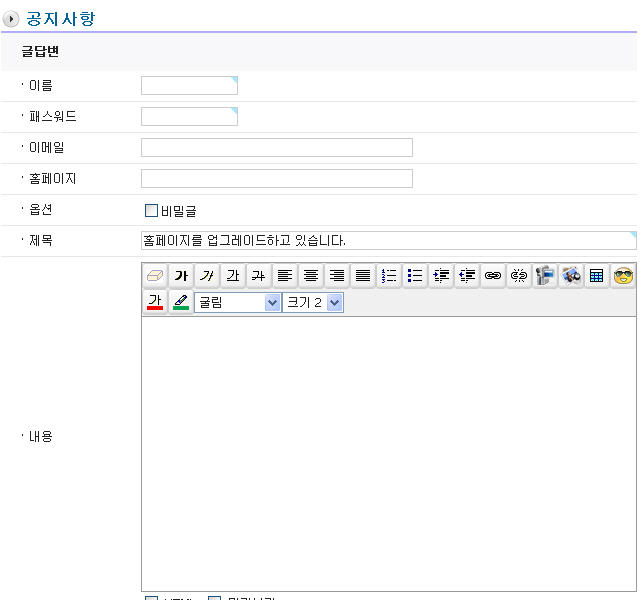Insert a bulleted list

[415, 276]
